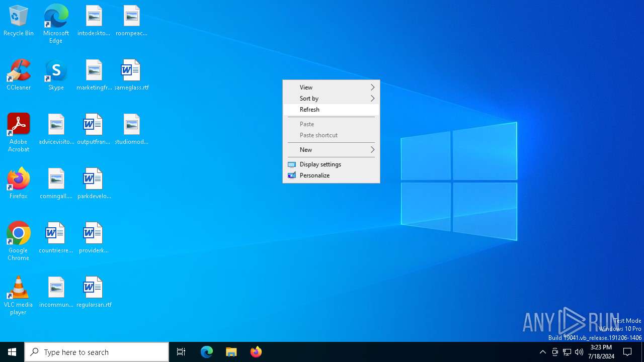Select the parkdevelo... Word document

point(94,184)
